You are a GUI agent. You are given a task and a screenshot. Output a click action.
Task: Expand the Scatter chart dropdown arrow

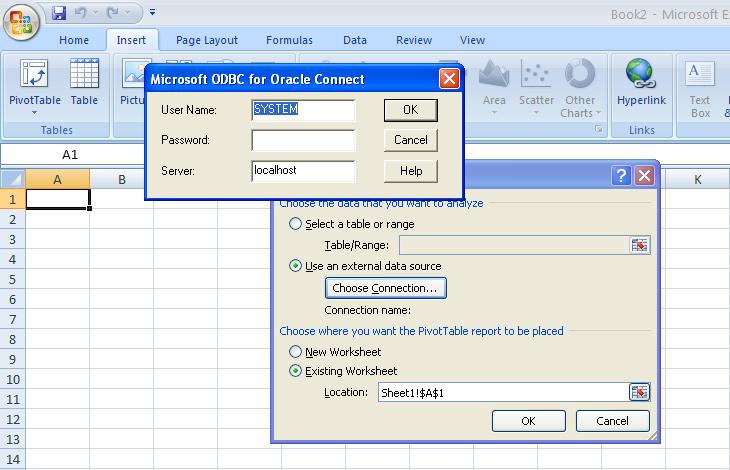[536, 113]
